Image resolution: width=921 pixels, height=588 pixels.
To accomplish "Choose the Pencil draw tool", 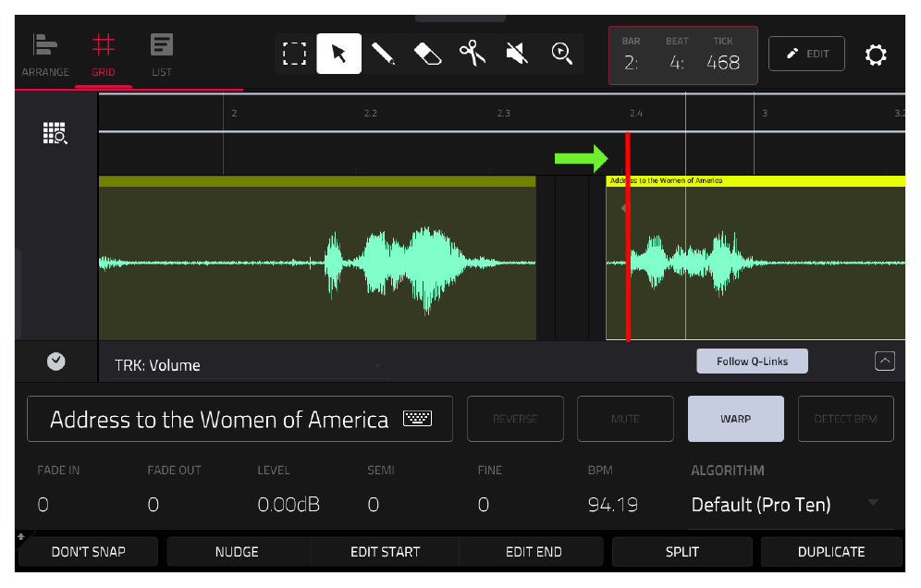I will click(x=383, y=54).
